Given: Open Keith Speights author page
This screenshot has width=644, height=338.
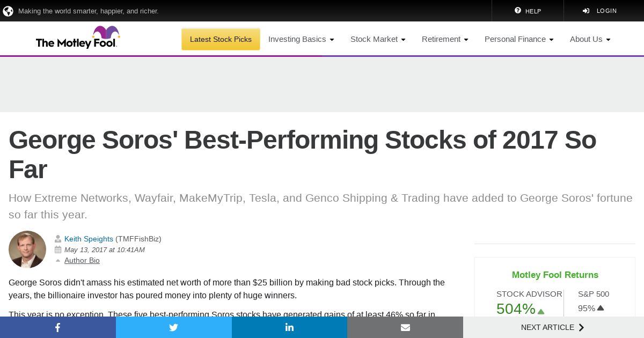Looking at the screenshot, I should tap(89, 239).
